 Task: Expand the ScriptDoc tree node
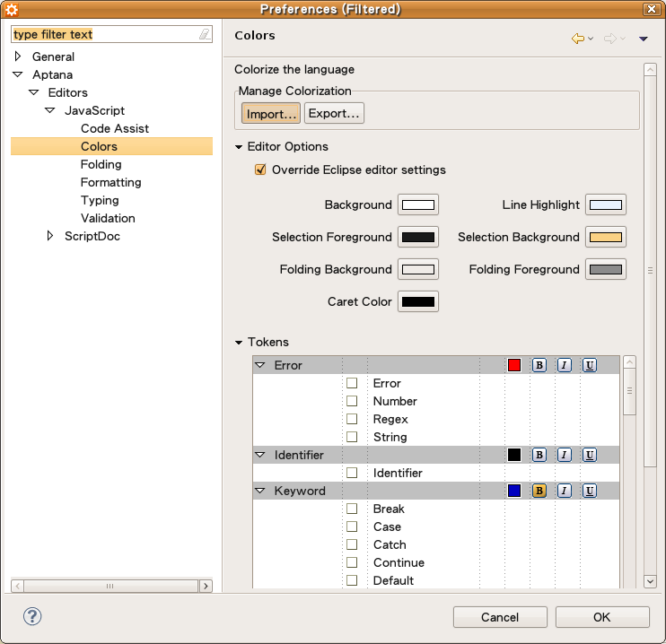point(50,236)
